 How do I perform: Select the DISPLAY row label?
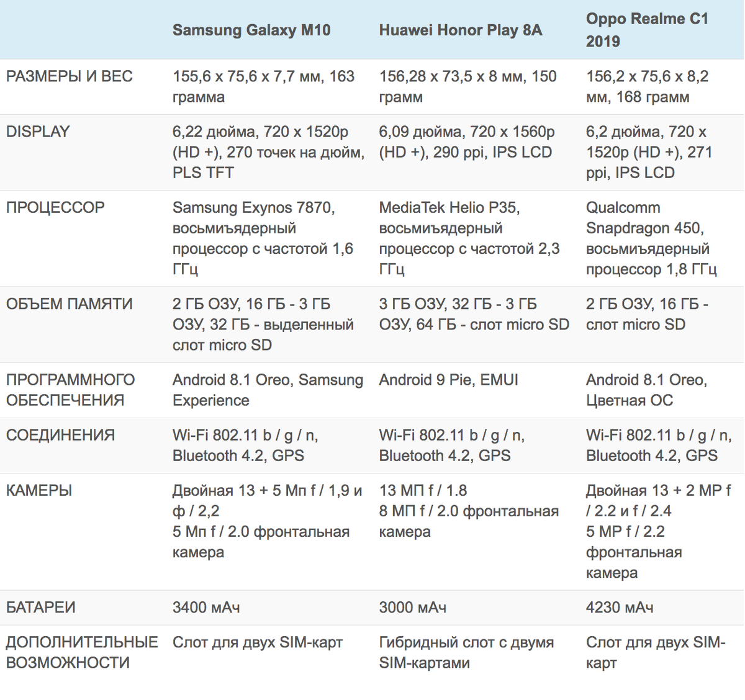point(38,132)
